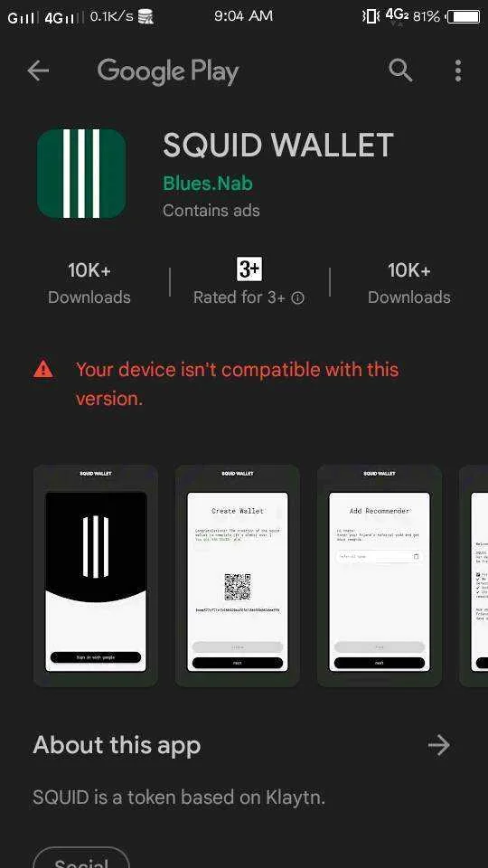Image resolution: width=488 pixels, height=868 pixels.
Task: Open the search magnifier icon
Action: coord(400,71)
